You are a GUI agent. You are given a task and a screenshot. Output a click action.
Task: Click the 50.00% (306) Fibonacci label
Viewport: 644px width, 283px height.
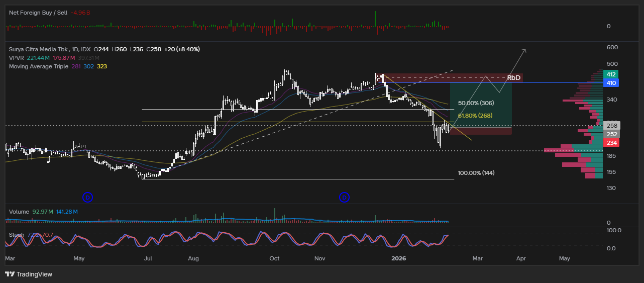[476, 103]
